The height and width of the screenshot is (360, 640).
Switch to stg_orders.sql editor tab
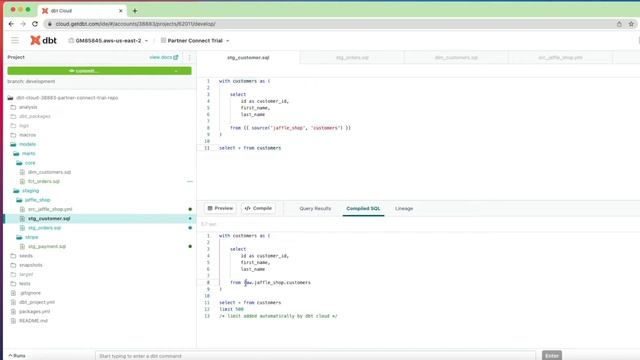(352, 58)
